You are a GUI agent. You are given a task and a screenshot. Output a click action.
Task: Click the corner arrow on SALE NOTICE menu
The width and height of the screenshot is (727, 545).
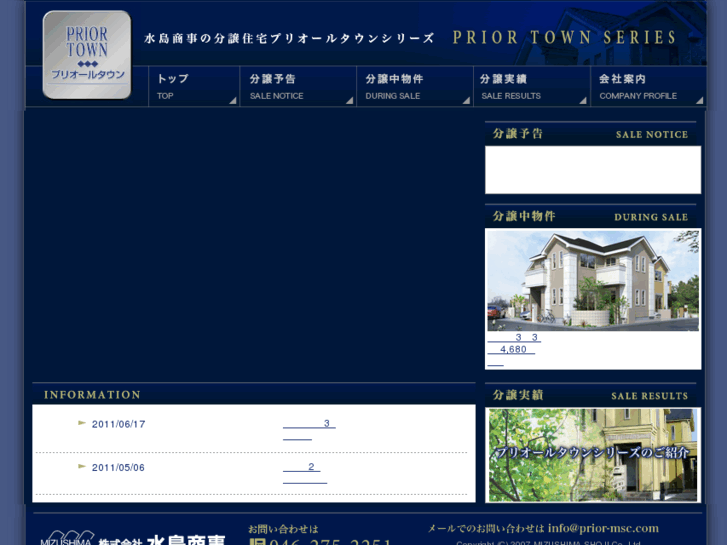(350, 100)
